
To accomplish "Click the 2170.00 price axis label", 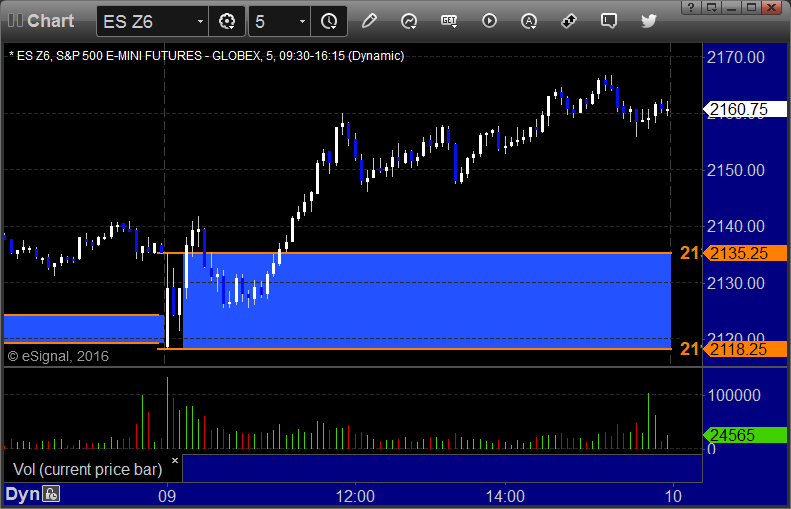I will [736, 58].
